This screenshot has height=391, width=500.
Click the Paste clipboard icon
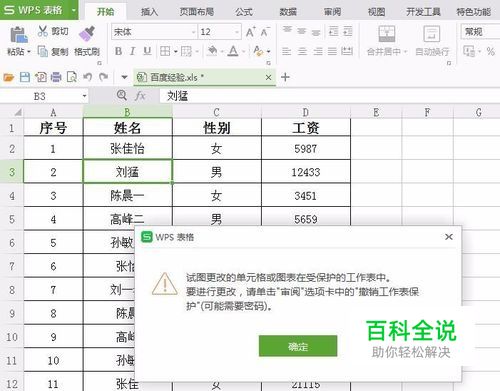click(x=19, y=35)
